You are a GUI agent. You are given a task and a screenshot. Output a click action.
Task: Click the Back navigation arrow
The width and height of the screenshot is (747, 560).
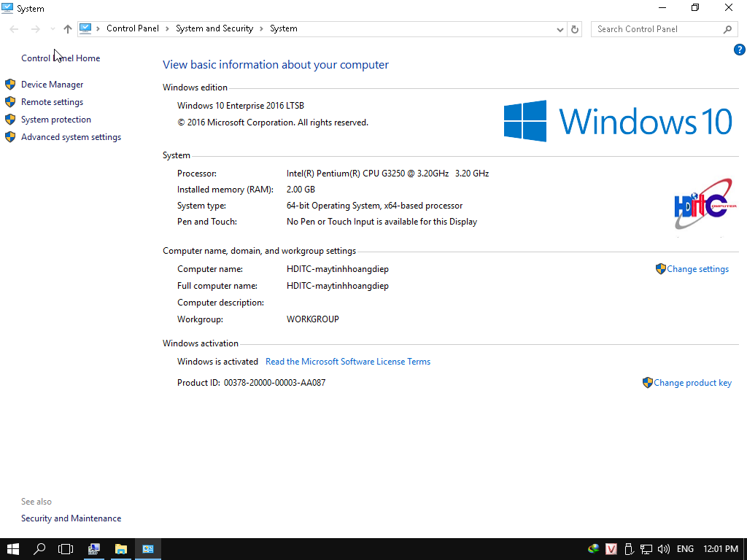click(x=14, y=29)
